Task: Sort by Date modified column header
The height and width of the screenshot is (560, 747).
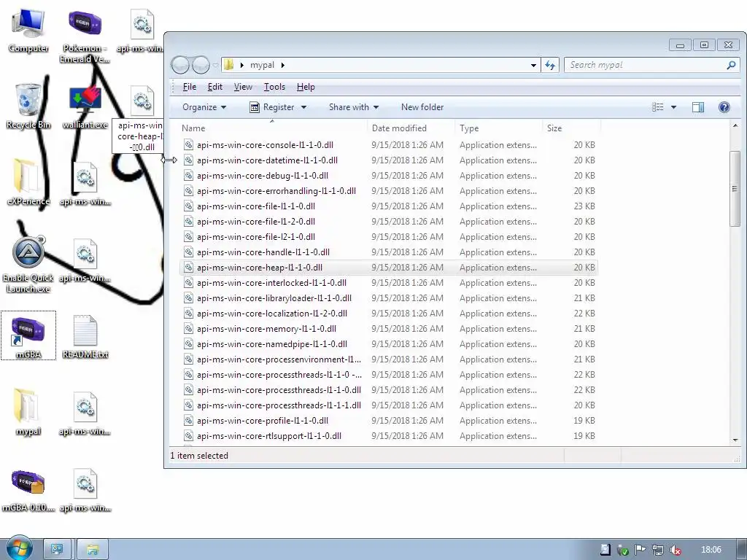Action: (x=411, y=128)
